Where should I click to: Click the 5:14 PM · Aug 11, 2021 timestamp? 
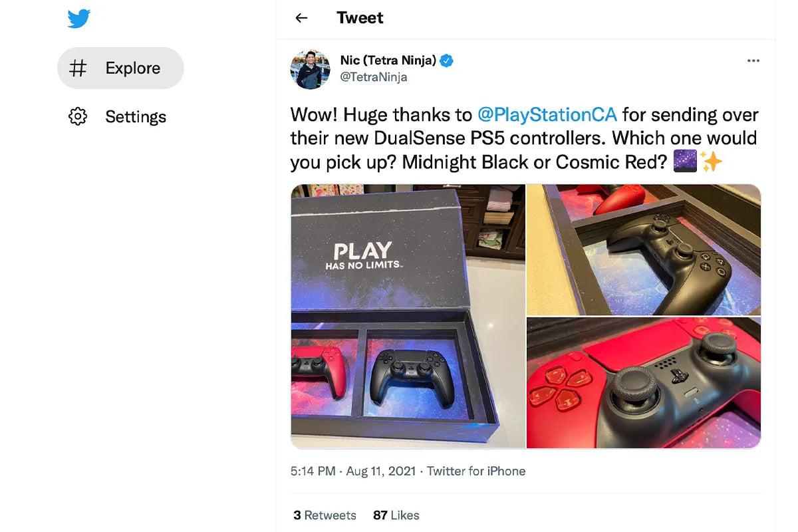click(x=353, y=471)
